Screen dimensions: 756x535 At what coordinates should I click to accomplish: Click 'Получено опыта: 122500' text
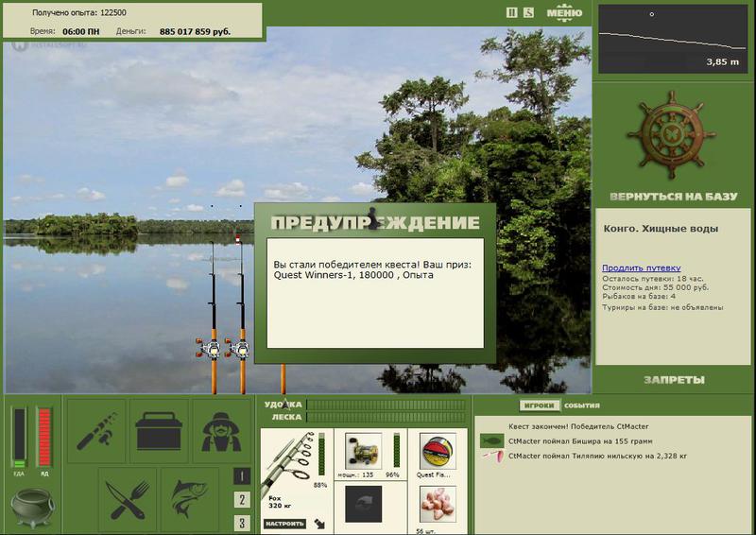click(x=79, y=12)
